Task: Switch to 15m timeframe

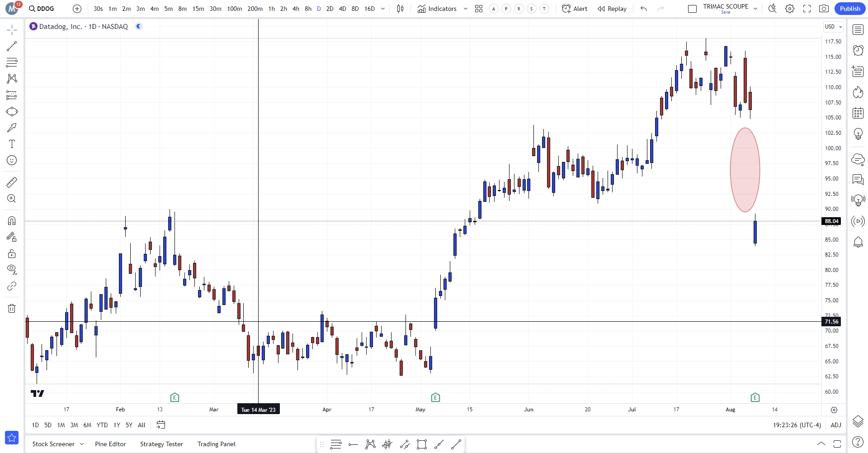Action: pos(198,9)
